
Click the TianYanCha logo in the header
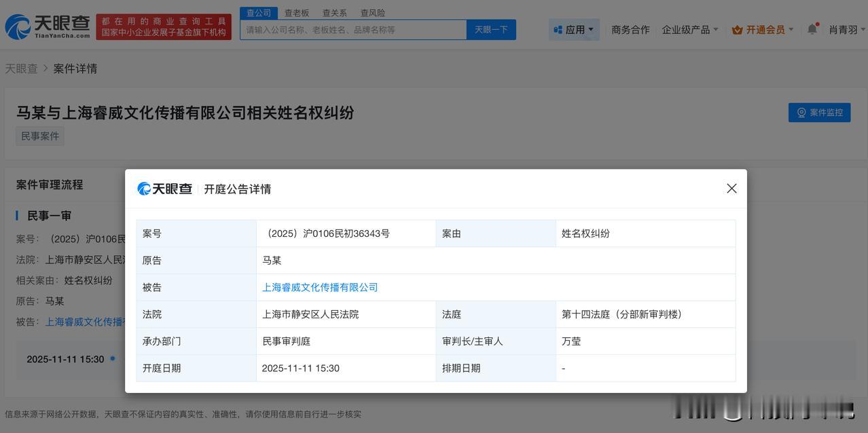pyautogui.click(x=48, y=26)
